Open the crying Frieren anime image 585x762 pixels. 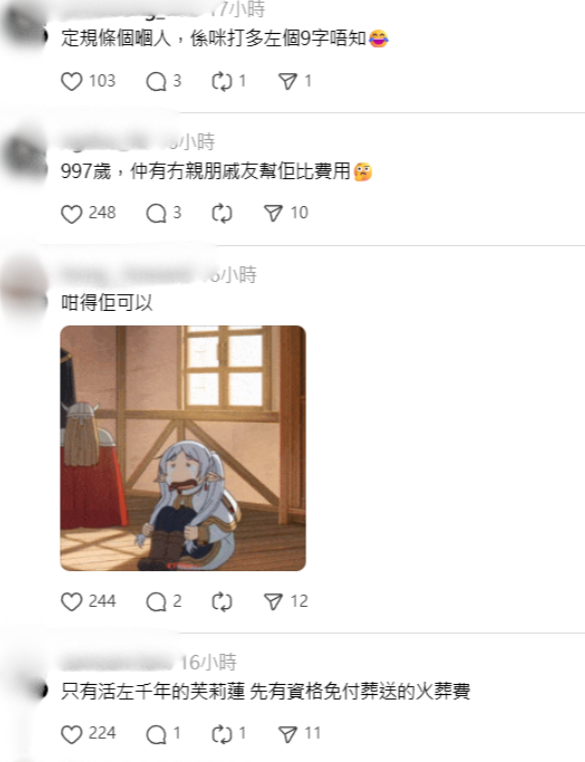(x=183, y=448)
